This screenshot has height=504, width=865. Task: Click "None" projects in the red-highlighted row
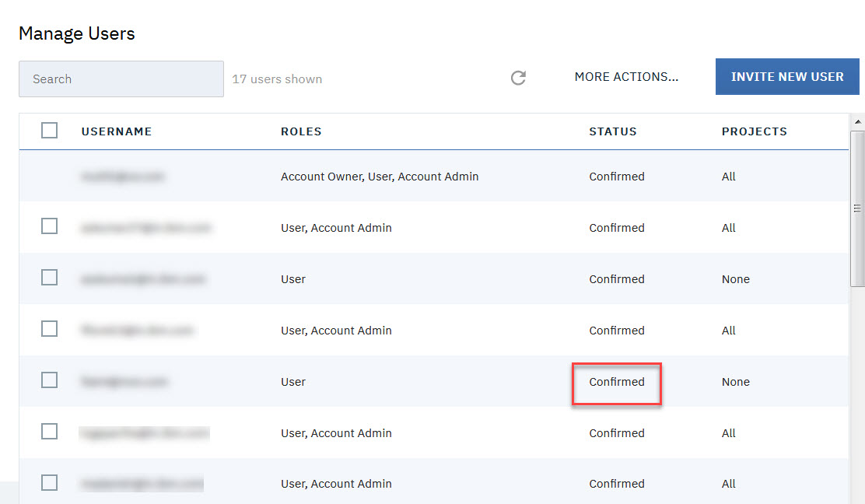coord(735,382)
